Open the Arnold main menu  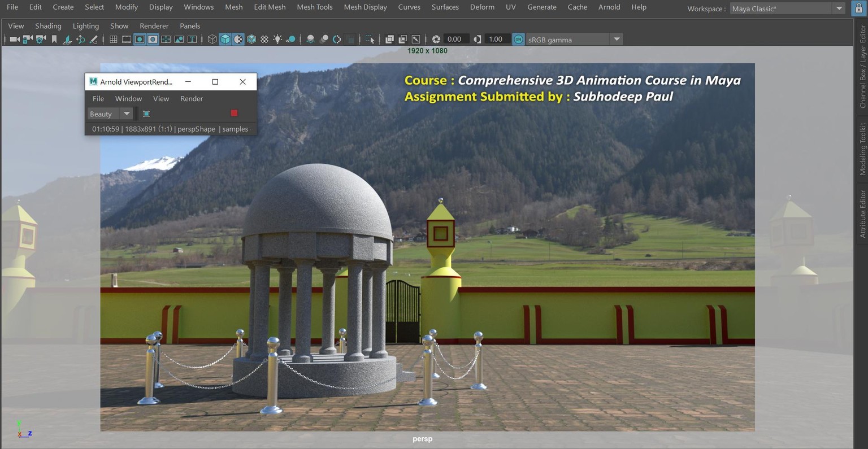click(x=609, y=7)
